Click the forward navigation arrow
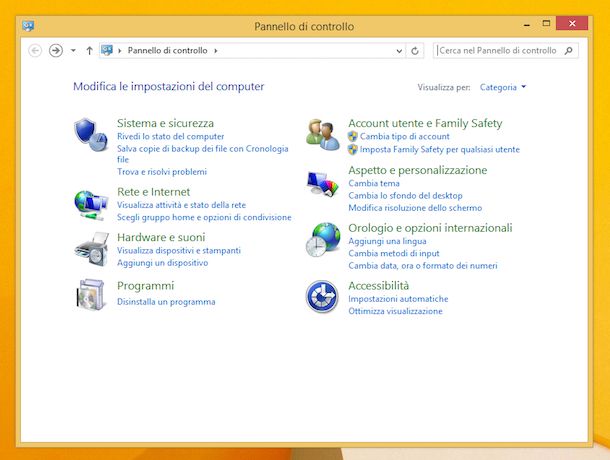The image size is (610, 460). pos(56,51)
